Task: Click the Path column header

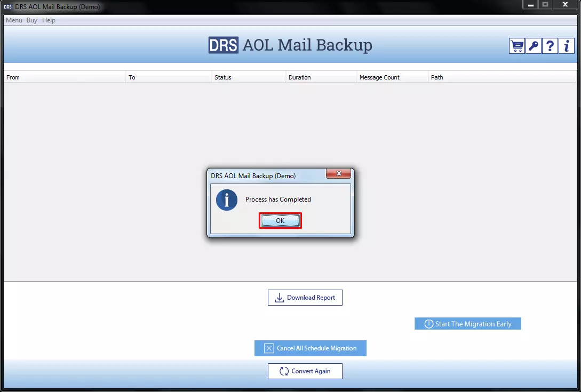Action: (503, 77)
